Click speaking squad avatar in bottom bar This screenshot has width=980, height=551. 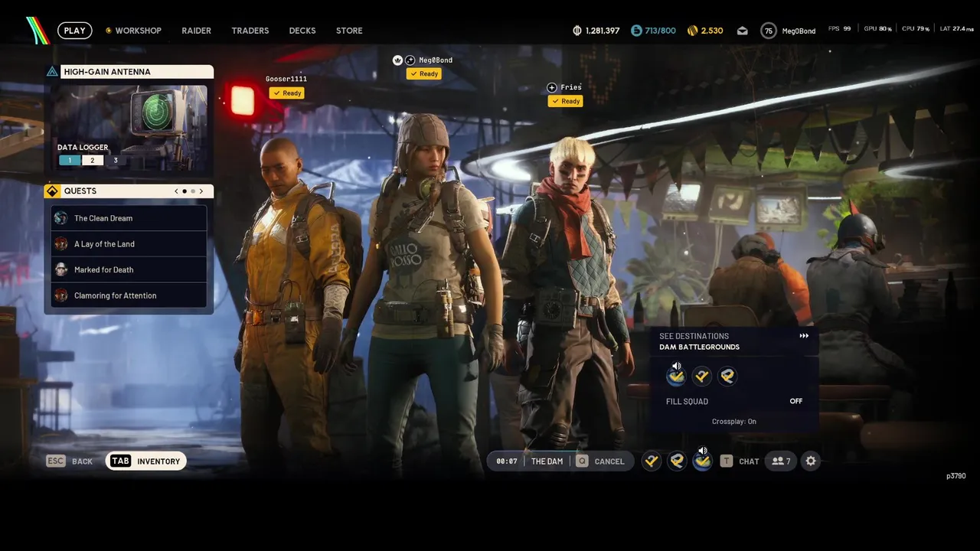(702, 461)
